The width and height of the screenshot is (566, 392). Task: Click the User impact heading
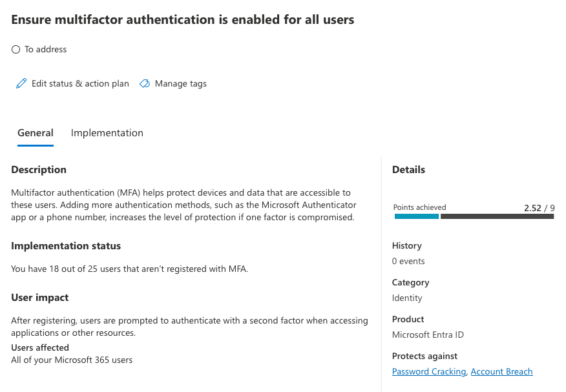[x=39, y=298]
